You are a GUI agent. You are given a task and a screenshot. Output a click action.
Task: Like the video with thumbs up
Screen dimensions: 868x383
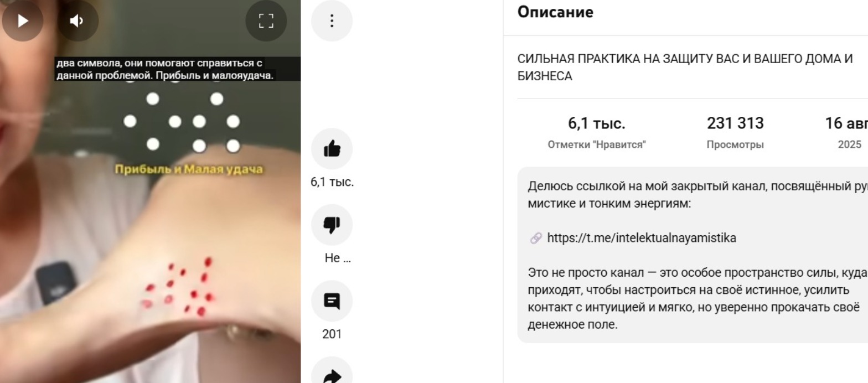(x=332, y=148)
